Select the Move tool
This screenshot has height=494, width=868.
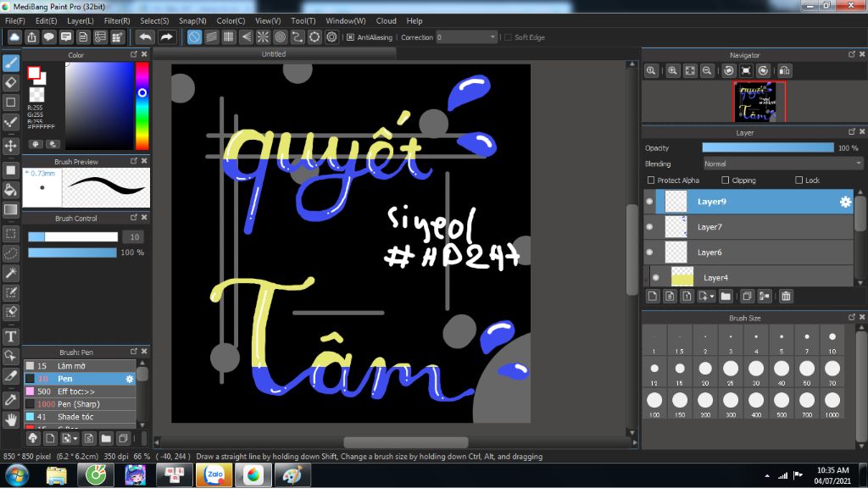tap(10, 146)
